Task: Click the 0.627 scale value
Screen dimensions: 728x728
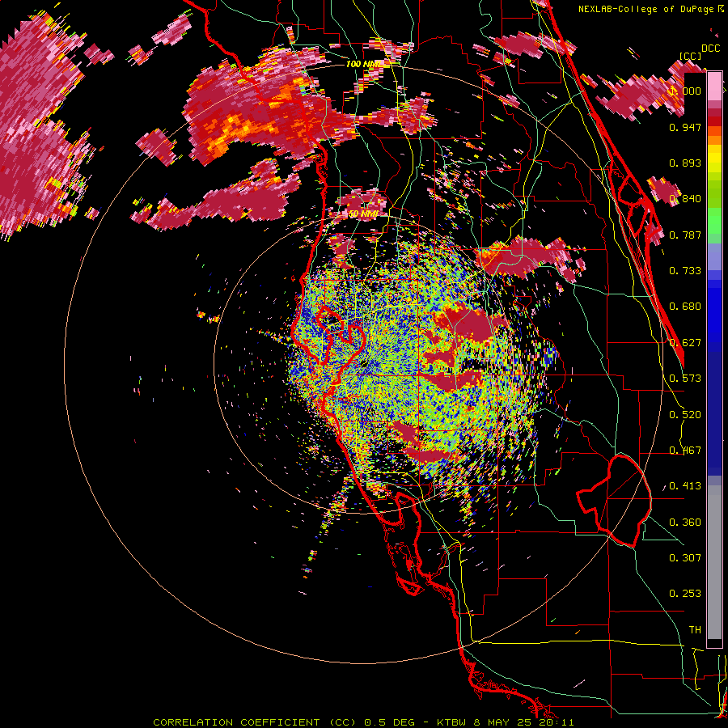Action: [x=685, y=343]
